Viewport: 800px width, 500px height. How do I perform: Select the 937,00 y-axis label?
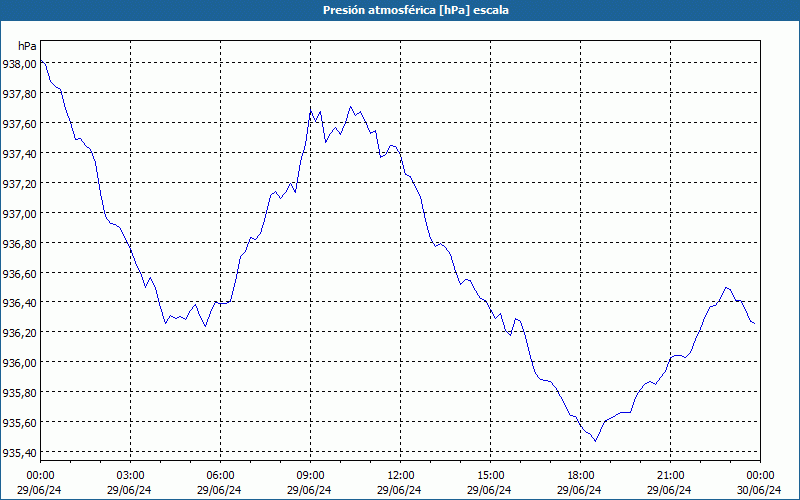[x=19, y=213]
